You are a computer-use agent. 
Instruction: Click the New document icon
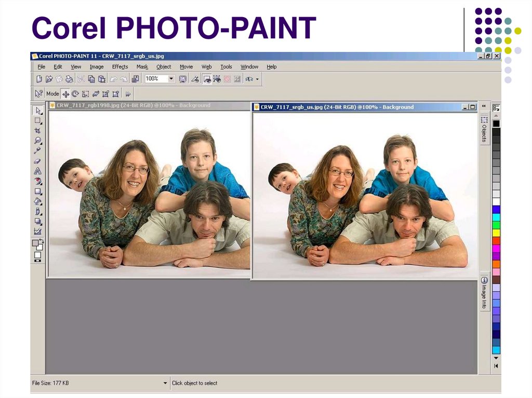pos(39,79)
